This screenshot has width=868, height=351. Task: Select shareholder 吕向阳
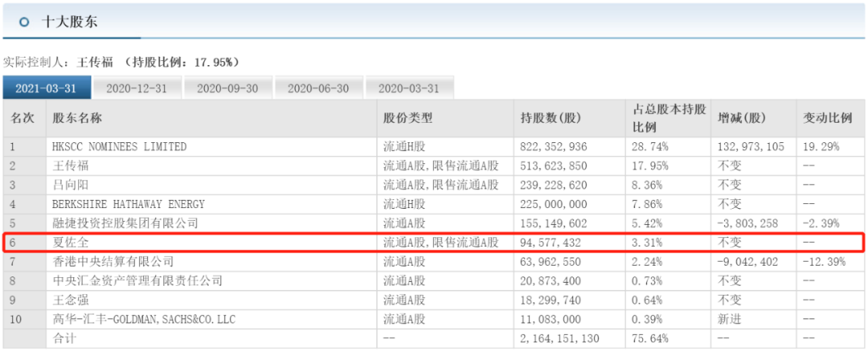click(x=70, y=185)
